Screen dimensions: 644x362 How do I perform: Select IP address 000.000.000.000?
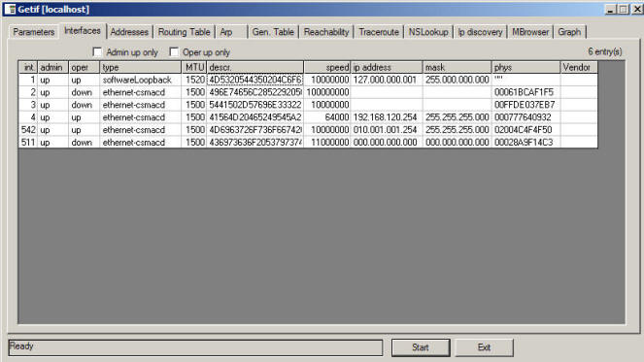[387, 143]
